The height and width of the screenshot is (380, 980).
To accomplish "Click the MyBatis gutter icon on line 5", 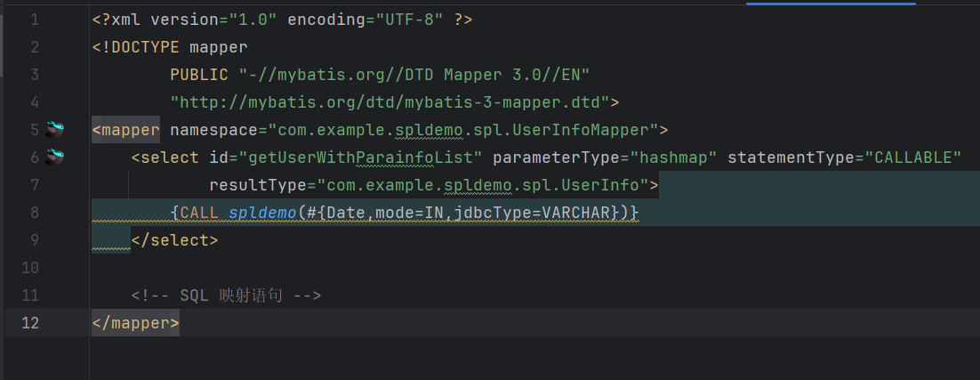I will tap(56, 130).
